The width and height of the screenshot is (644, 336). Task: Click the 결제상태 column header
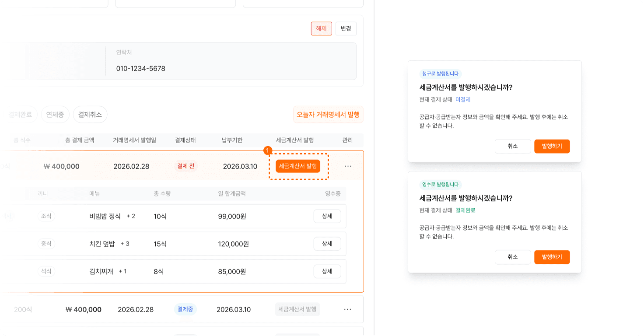pyautogui.click(x=185, y=140)
